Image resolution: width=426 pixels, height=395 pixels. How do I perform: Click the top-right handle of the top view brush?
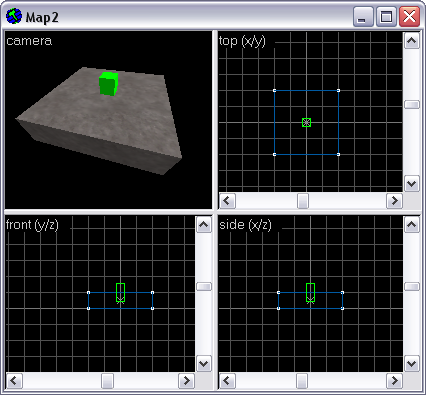click(338, 90)
